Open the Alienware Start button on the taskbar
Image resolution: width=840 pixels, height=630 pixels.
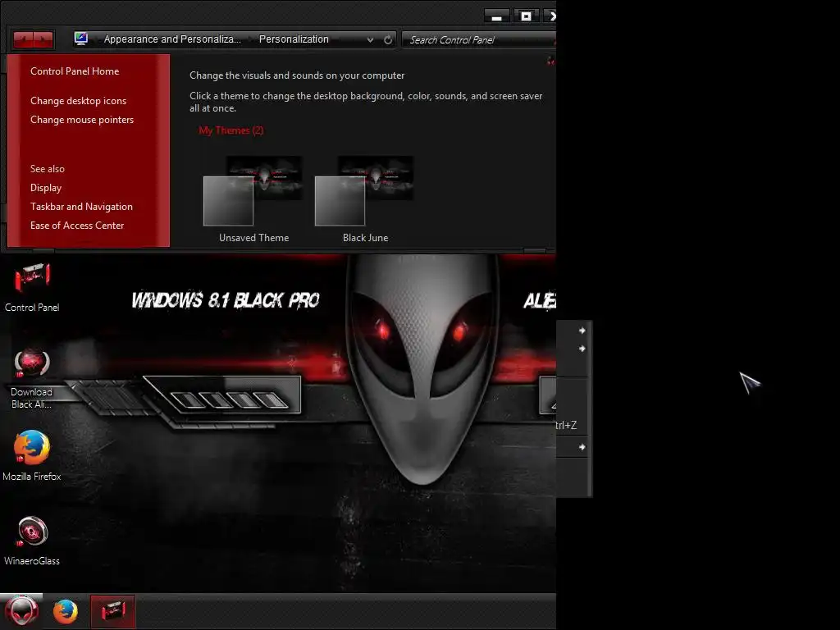(x=21, y=611)
